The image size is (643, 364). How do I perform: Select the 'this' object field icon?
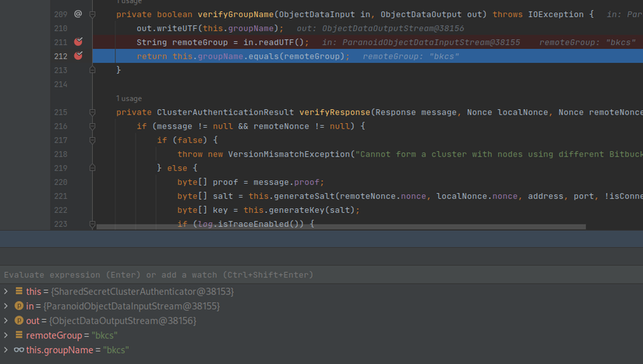pyautogui.click(x=19, y=291)
